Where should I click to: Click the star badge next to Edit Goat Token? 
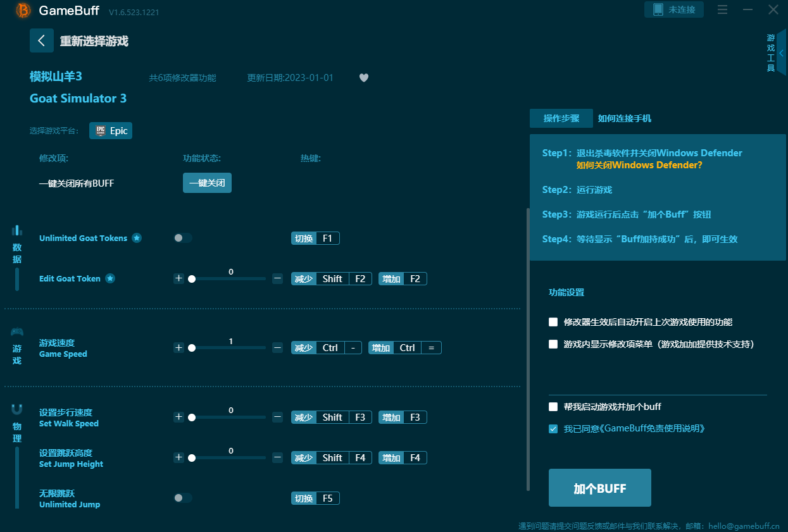point(110,279)
